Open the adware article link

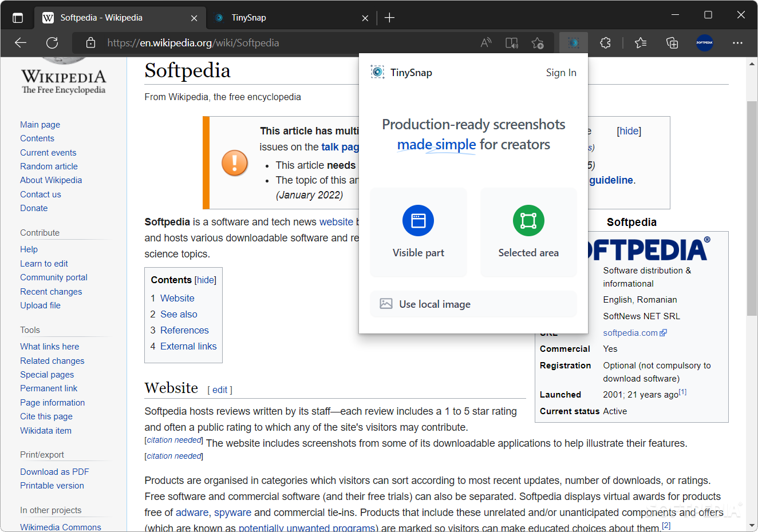(x=192, y=513)
